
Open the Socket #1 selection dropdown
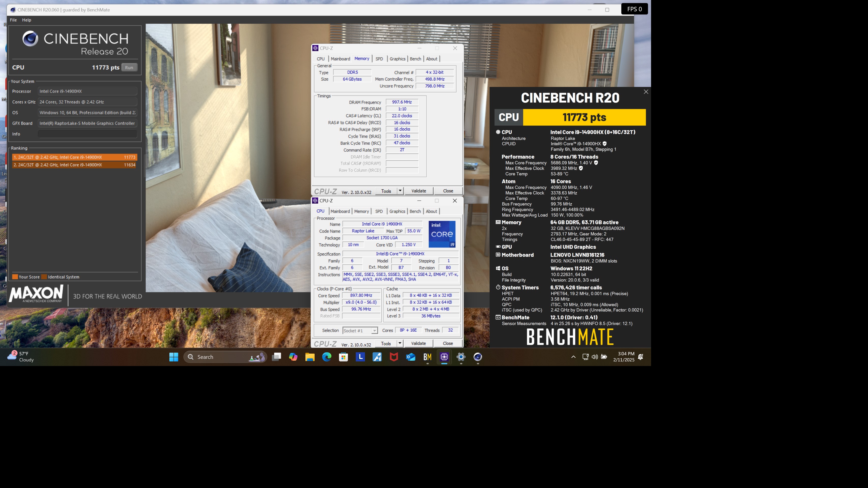(x=360, y=331)
